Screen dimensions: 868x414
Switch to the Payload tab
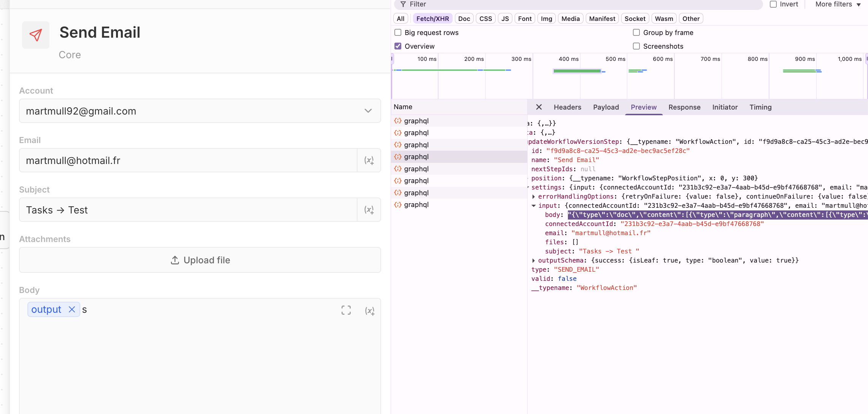pyautogui.click(x=606, y=107)
